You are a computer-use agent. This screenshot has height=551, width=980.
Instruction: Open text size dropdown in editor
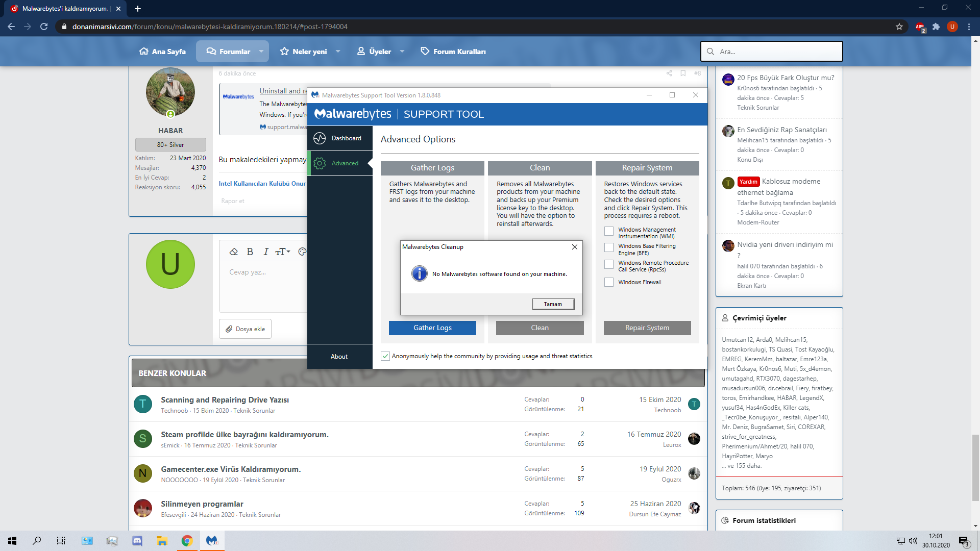pyautogui.click(x=283, y=252)
